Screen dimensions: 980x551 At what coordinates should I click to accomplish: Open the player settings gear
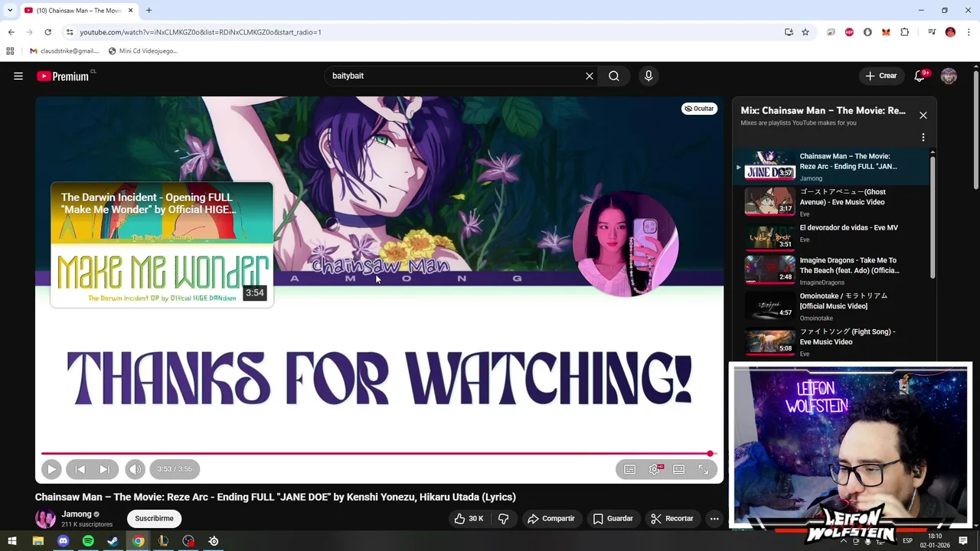[655, 469]
